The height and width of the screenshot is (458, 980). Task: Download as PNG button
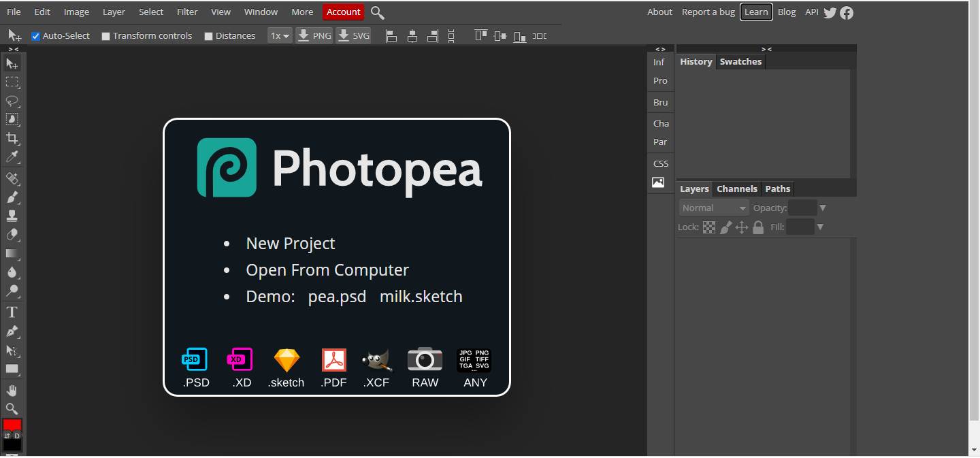click(x=314, y=36)
